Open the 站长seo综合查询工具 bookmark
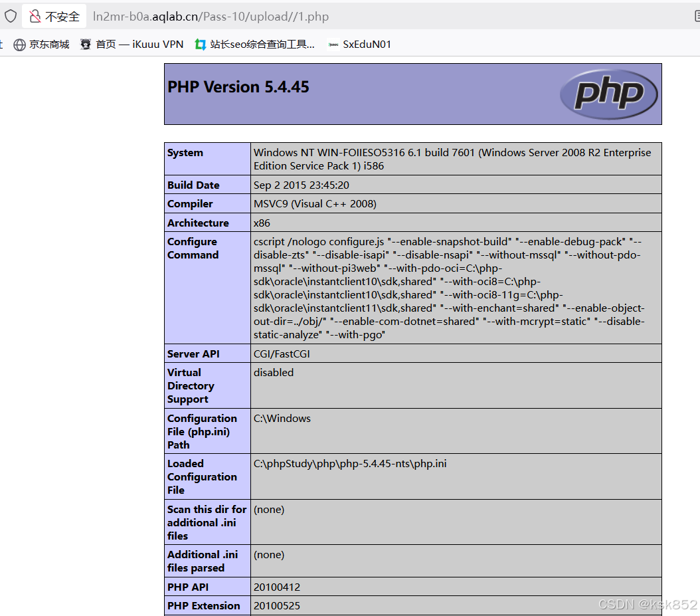The image size is (700, 616). point(255,45)
